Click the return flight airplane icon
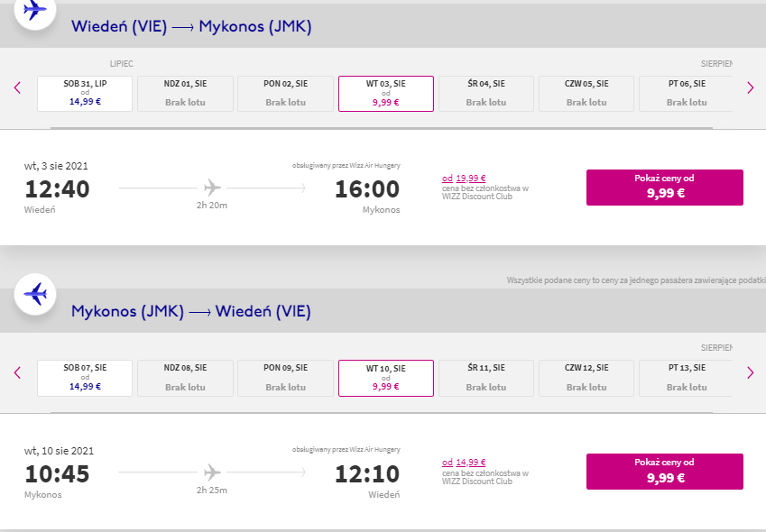766x532 pixels. click(x=35, y=294)
